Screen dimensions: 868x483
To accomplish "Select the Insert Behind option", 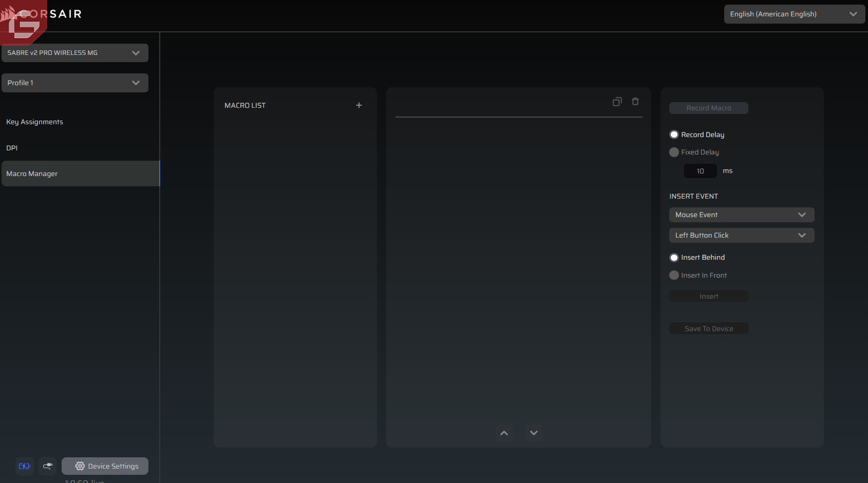I will click(x=674, y=258).
